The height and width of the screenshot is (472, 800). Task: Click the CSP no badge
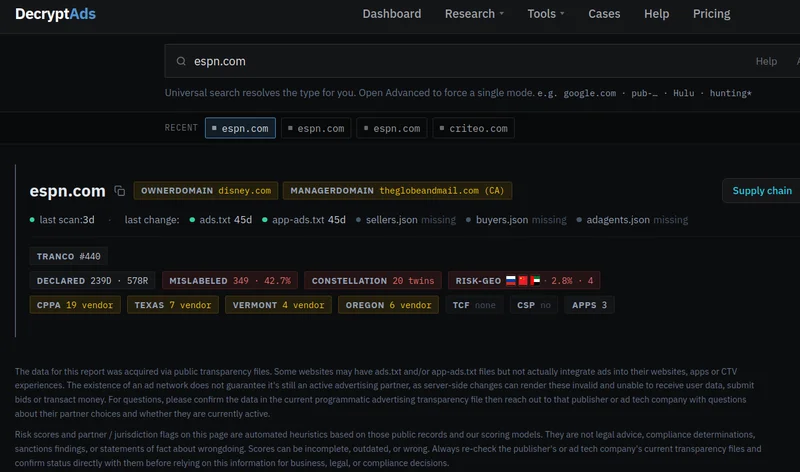534,305
